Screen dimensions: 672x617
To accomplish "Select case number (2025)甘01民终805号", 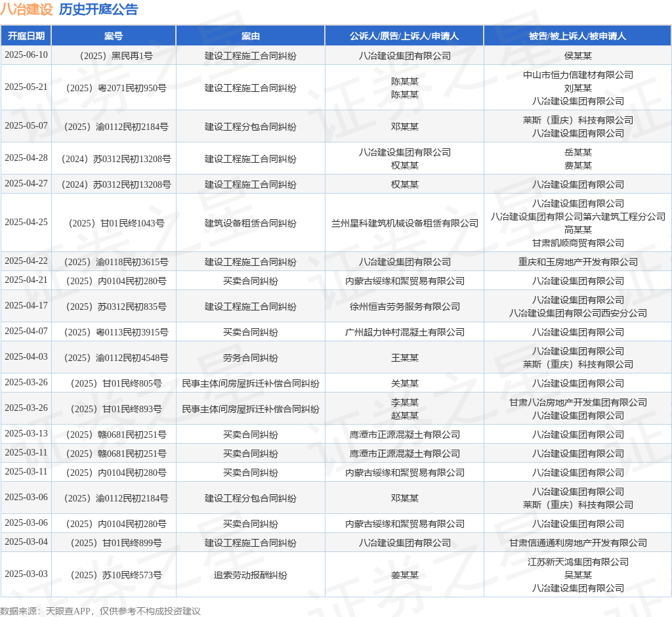I will click(x=114, y=384).
